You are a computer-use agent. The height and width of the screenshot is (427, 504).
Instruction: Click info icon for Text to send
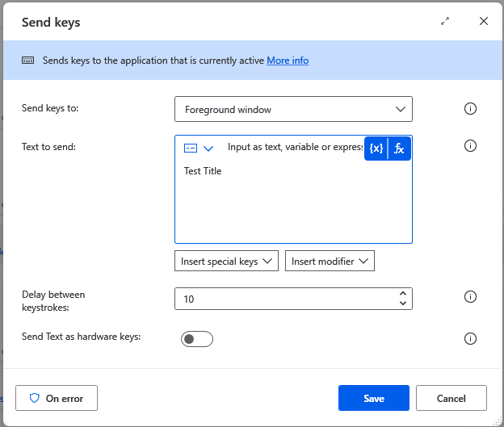(470, 146)
